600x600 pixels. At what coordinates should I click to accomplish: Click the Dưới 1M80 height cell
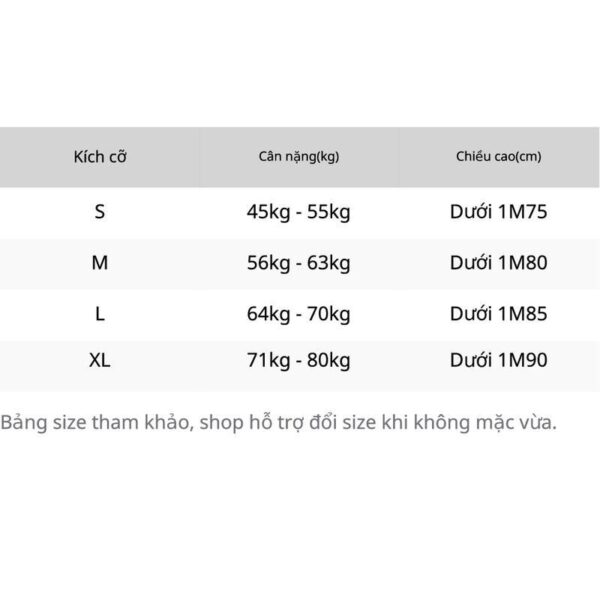[499, 263]
